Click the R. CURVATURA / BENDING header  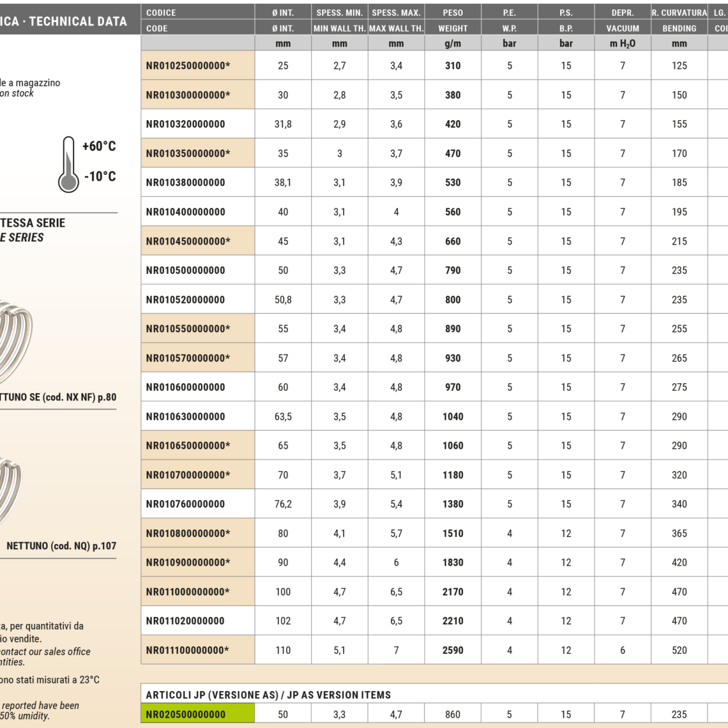coord(679,20)
